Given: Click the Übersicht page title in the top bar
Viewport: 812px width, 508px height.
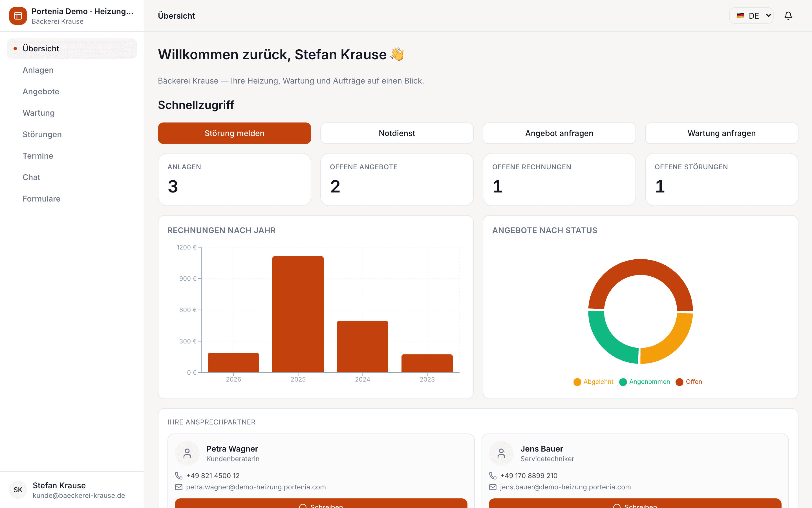Looking at the screenshot, I should click(x=176, y=16).
